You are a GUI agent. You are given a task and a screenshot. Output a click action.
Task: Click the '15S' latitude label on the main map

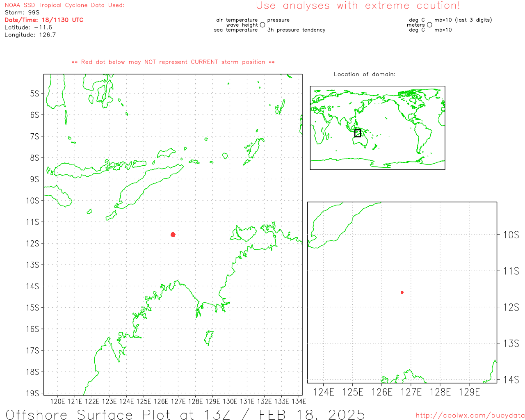coord(32,308)
